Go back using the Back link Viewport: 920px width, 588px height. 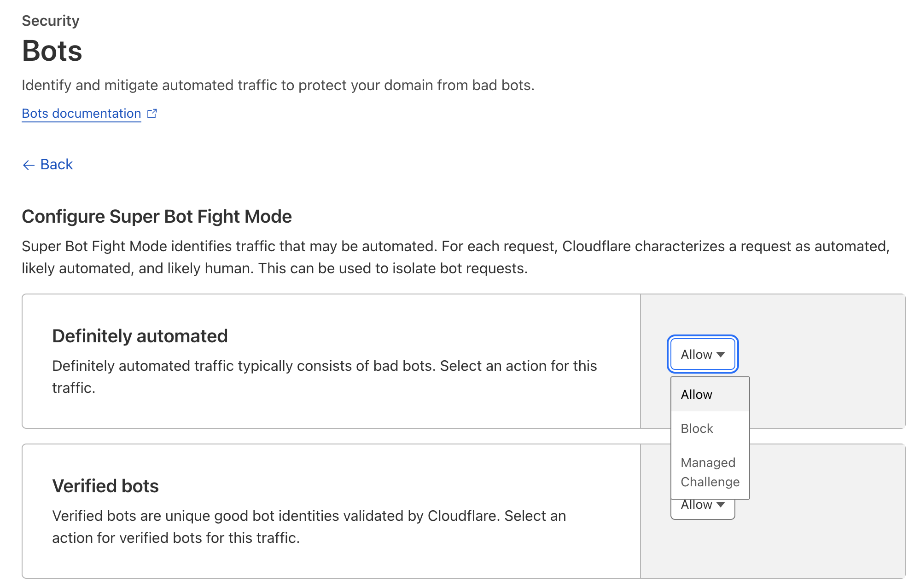[x=47, y=164]
